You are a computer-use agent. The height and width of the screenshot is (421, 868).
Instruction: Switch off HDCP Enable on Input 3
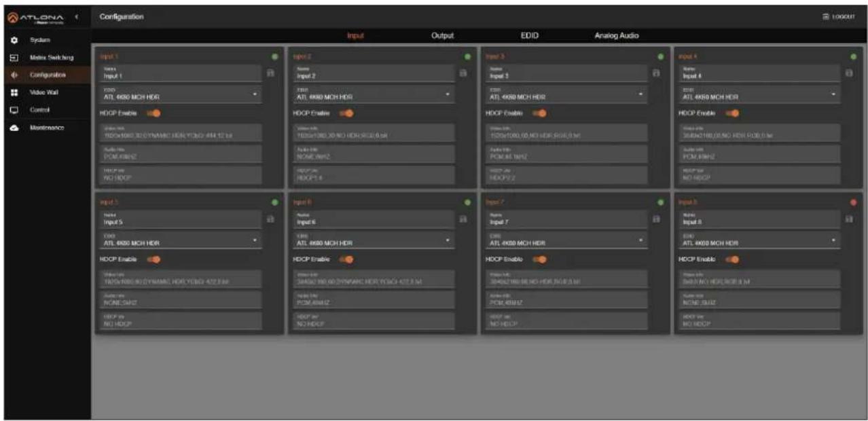click(x=538, y=113)
